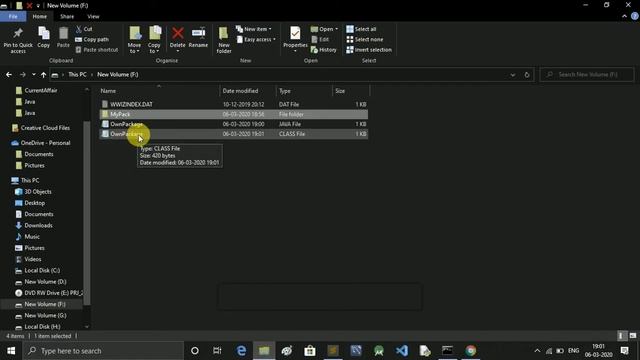
Task: Switch to the Home tab
Action: [40, 17]
